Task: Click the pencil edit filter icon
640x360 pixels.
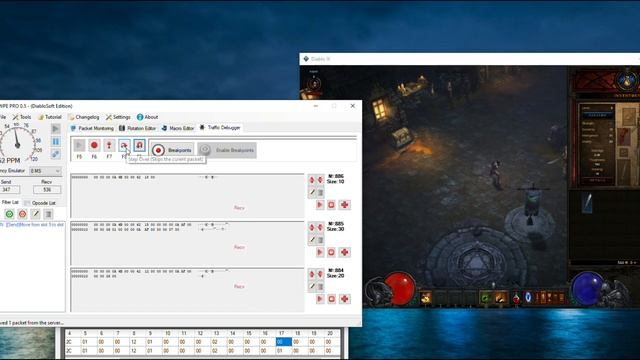Action: point(36,213)
